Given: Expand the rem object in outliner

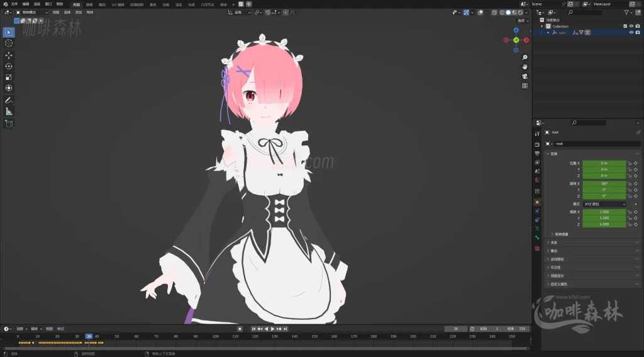Looking at the screenshot, I should [548, 33].
